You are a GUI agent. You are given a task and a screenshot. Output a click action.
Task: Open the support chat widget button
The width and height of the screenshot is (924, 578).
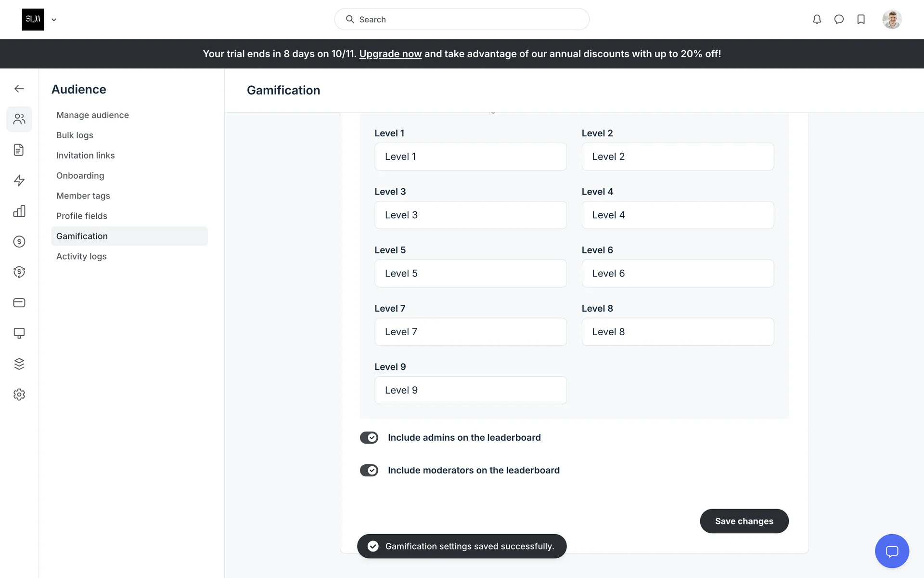pos(892,551)
